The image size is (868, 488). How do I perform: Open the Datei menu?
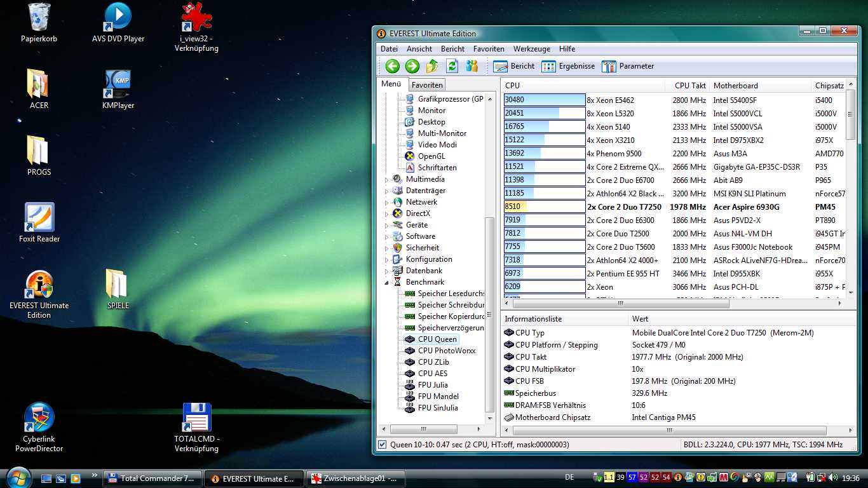pyautogui.click(x=389, y=49)
